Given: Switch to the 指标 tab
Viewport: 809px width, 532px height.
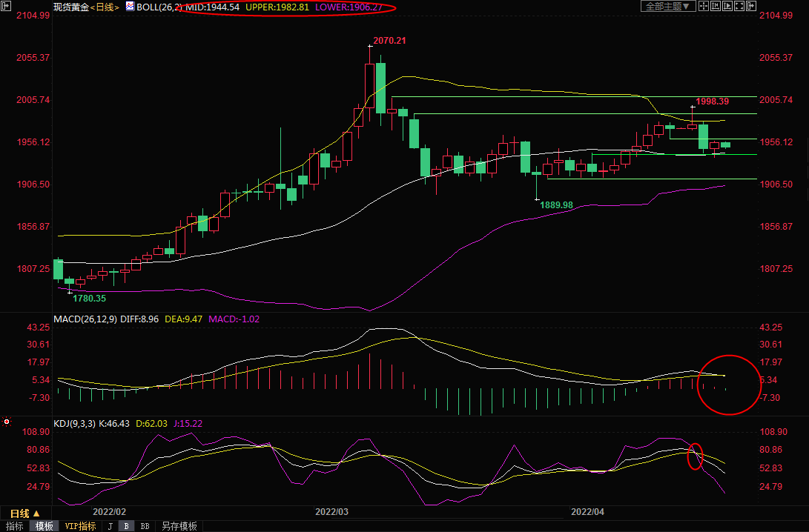Looking at the screenshot, I should point(14,526).
